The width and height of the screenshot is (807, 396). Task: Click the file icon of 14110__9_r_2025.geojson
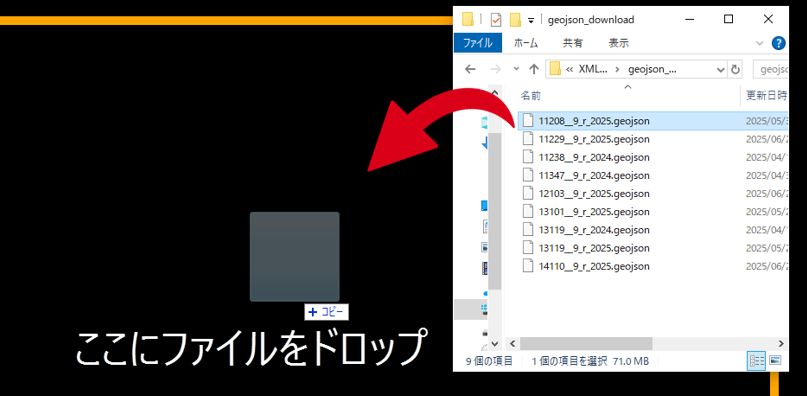[x=528, y=266]
